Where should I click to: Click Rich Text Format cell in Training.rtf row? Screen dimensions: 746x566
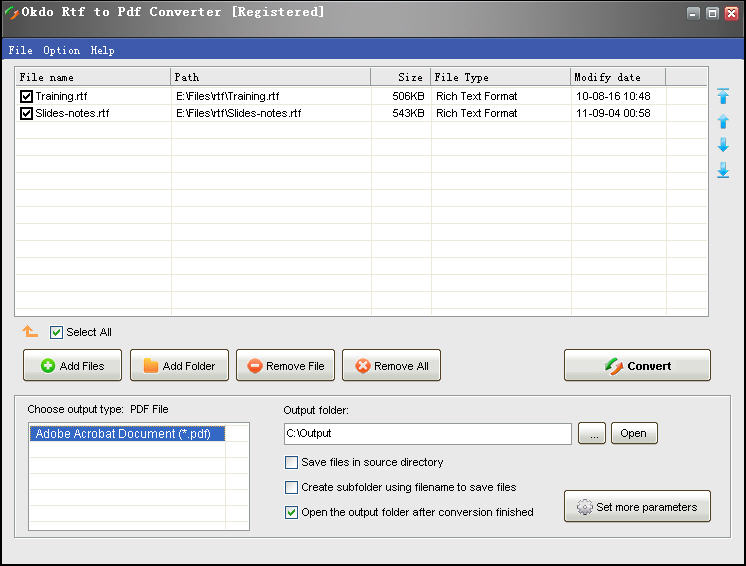[x=477, y=96]
